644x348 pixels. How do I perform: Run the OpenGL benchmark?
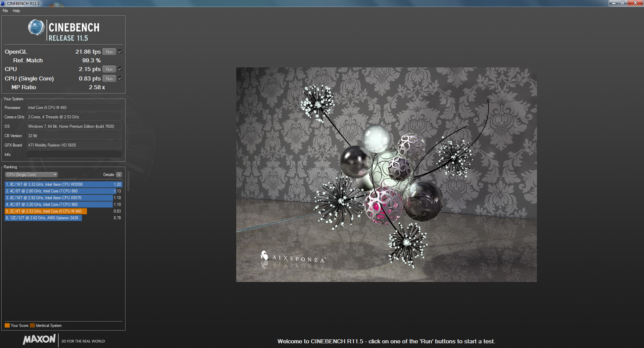(109, 52)
